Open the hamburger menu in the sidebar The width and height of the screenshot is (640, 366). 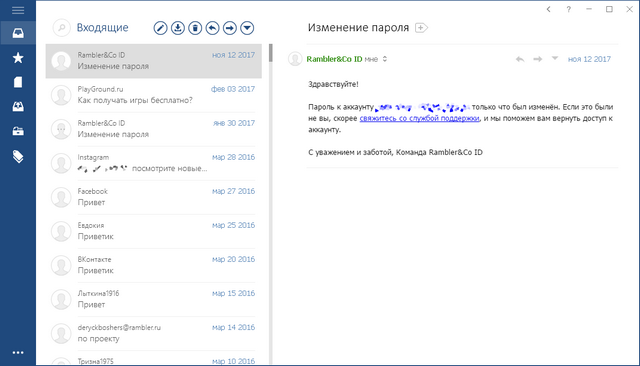[18, 10]
